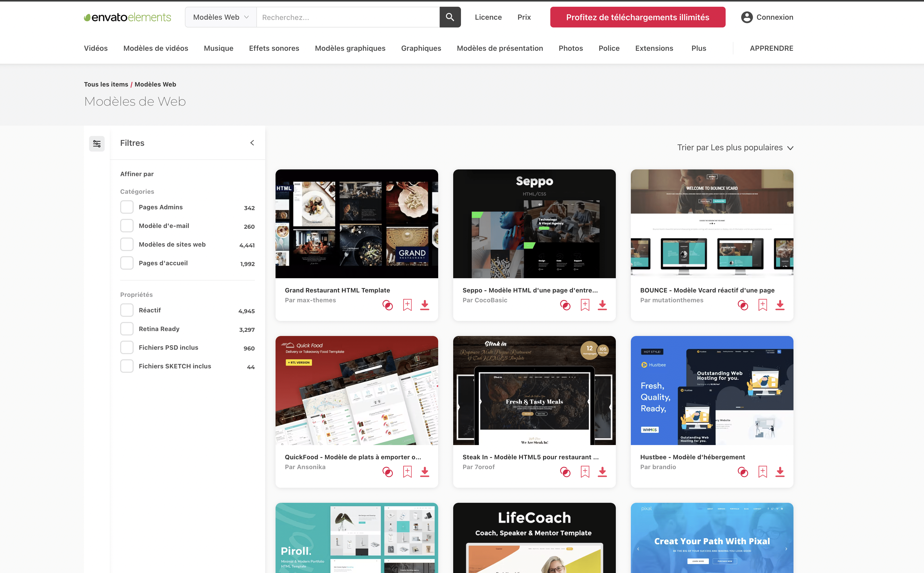Click the Steak In template title
This screenshot has height=573, width=924.
530,457
